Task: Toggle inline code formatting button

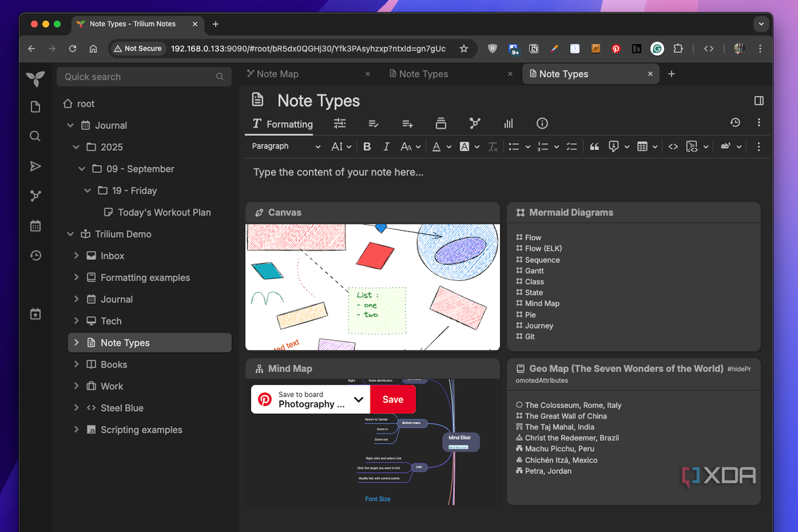Action: (x=673, y=147)
